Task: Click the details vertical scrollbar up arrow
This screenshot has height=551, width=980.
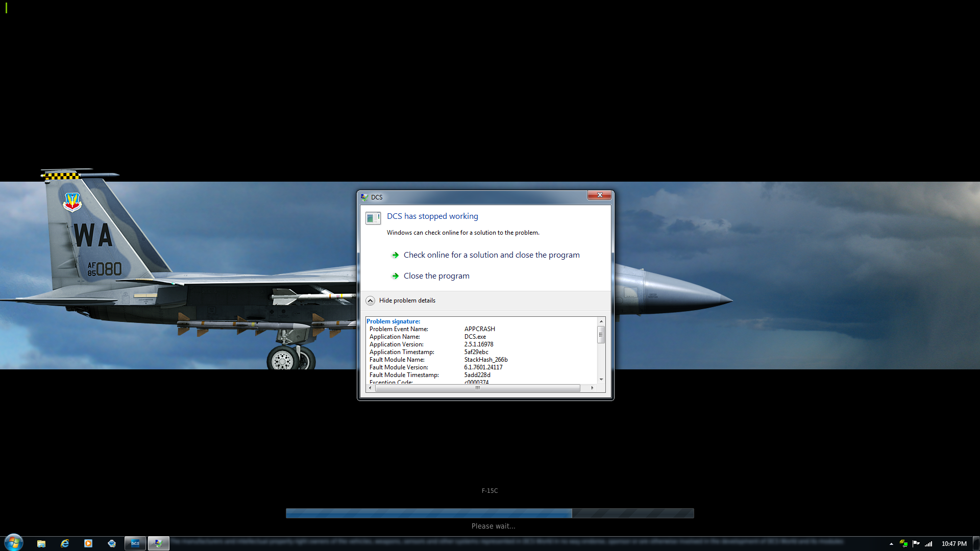Action: pos(601,321)
